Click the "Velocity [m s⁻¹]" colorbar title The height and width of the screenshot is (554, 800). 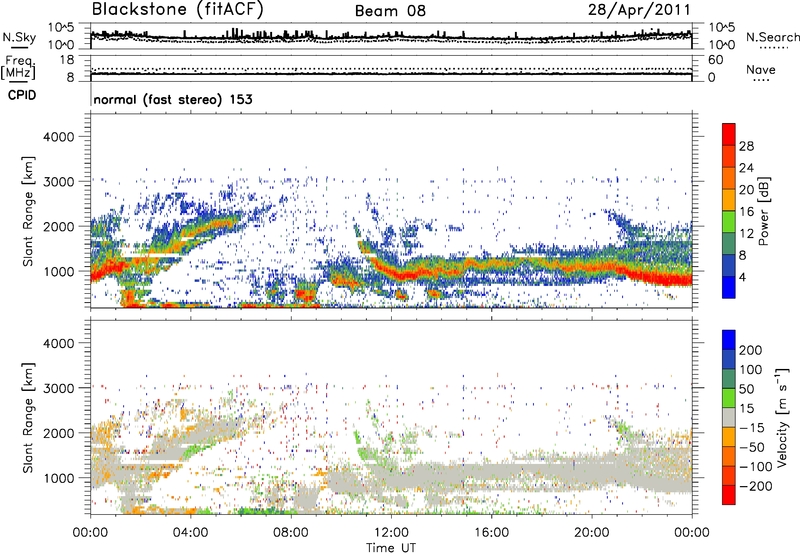coord(782,417)
